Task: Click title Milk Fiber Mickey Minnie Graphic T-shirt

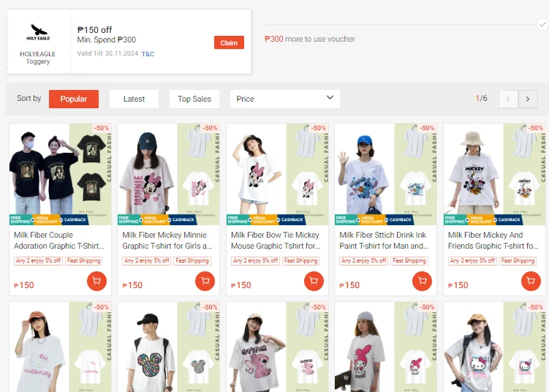Action: pos(167,241)
